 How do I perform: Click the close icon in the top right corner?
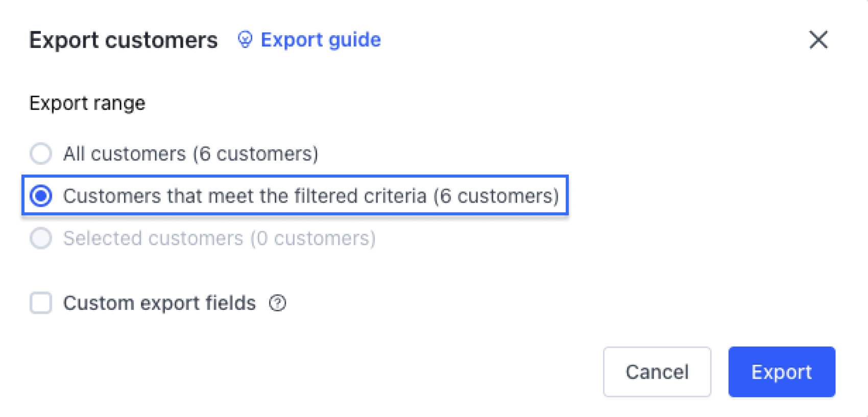(818, 40)
